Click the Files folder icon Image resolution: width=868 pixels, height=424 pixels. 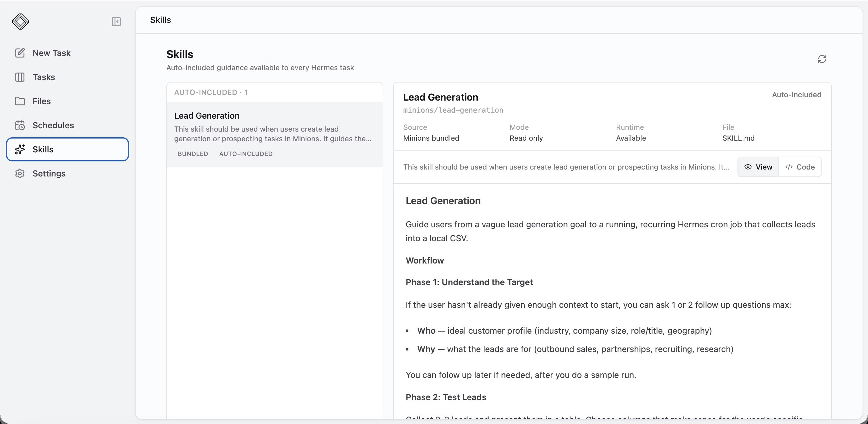click(20, 101)
